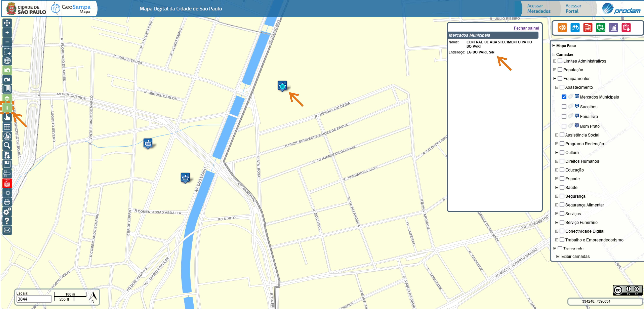Open the magnifier search tool

point(7,145)
